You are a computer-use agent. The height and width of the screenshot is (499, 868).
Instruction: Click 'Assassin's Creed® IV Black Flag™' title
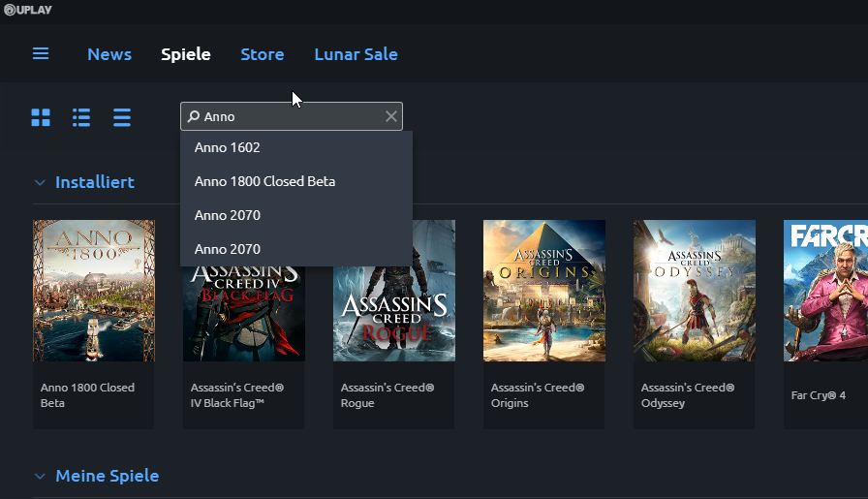click(x=237, y=395)
